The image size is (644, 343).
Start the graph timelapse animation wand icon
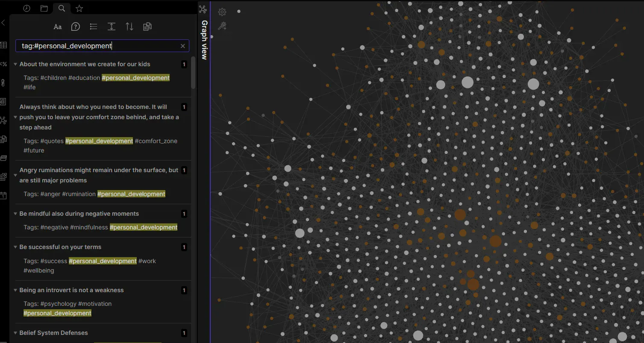[222, 26]
